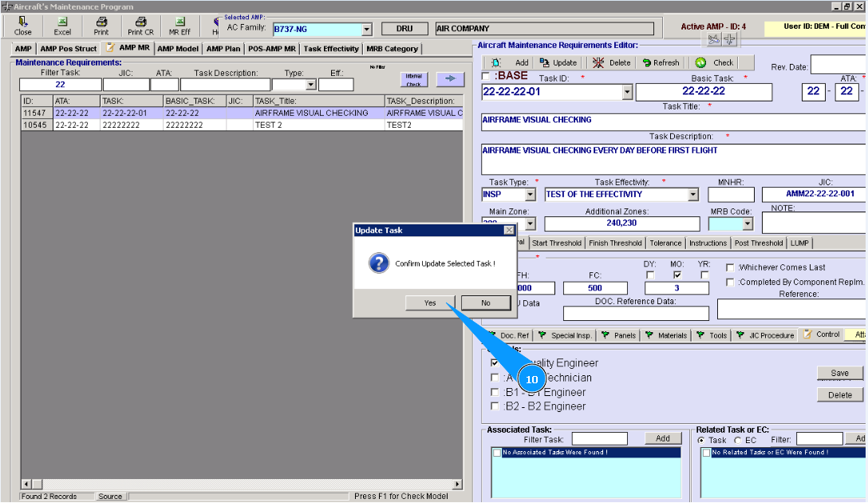The height and width of the screenshot is (503, 868).
Task: Switch to AMP Plan tab
Action: pyautogui.click(x=223, y=49)
